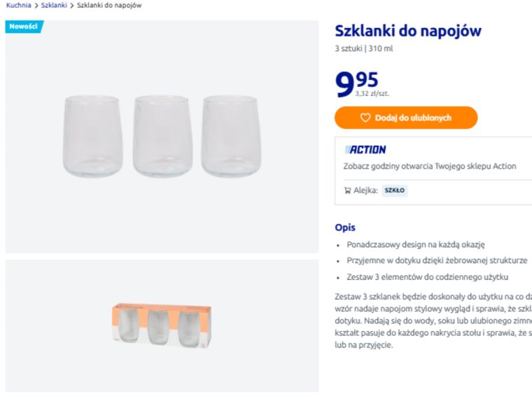The width and height of the screenshot is (532, 399).
Task: Click the heart icon on the favorites button
Action: click(365, 118)
